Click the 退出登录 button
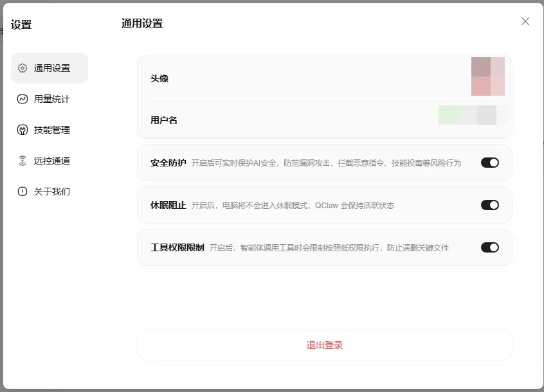This screenshot has height=392, width=544. click(324, 345)
